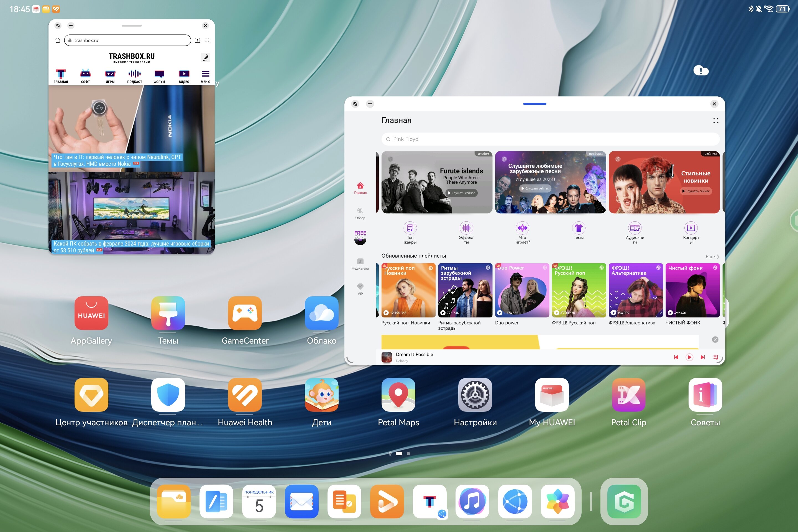798x532 pixels.
Task: Open the Дети kids app
Action: click(x=321, y=395)
